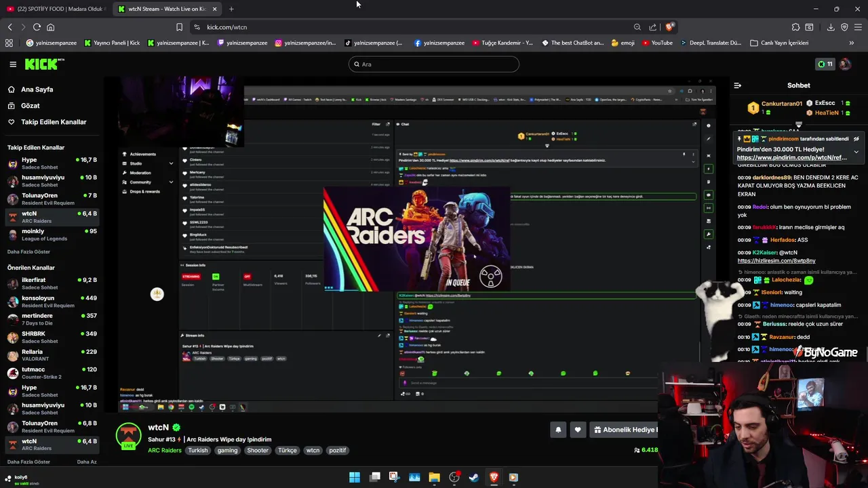
Task: Open the DeepL Translate bookmark
Action: tap(710, 43)
